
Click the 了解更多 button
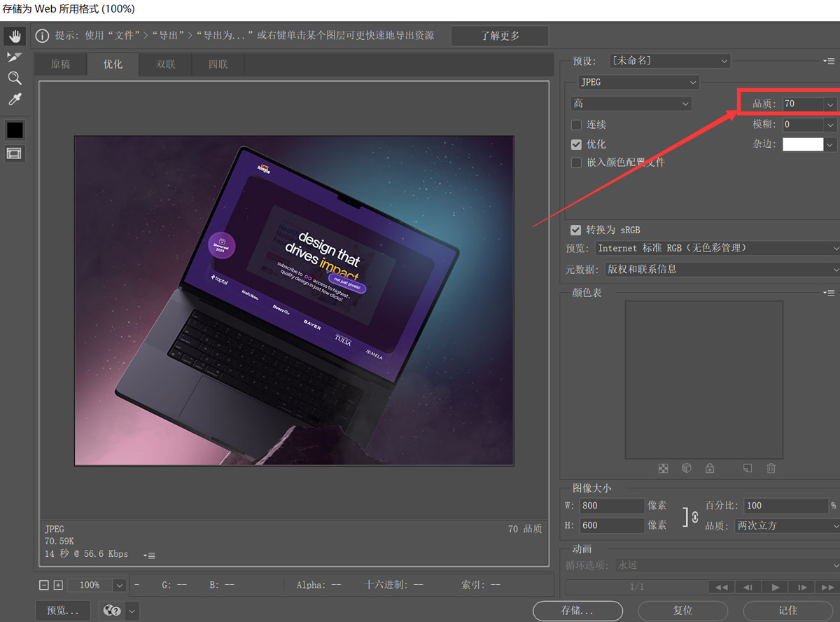[x=500, y=36]
